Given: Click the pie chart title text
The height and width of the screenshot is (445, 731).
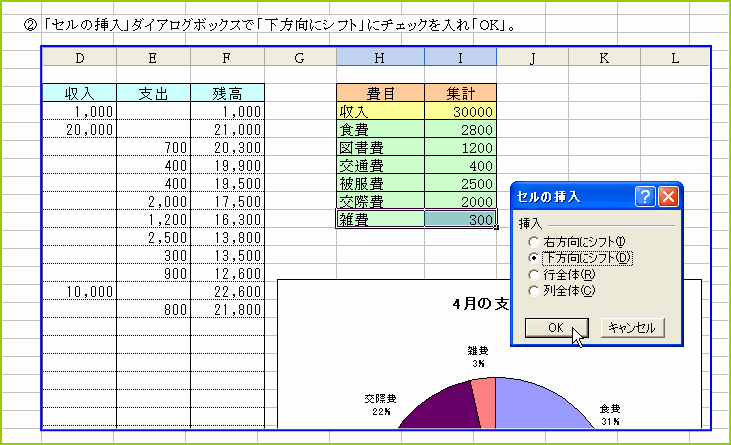Looking at the screenshot, I should point(481,304).
